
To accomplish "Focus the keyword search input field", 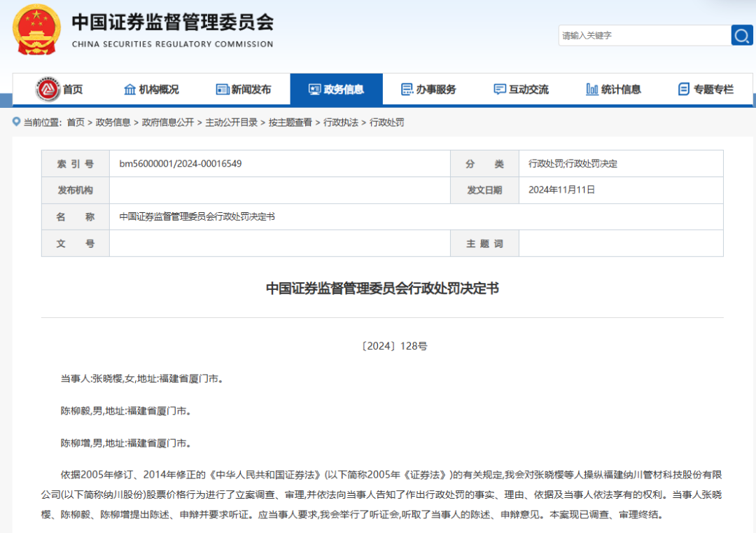I will click(643, 35).
